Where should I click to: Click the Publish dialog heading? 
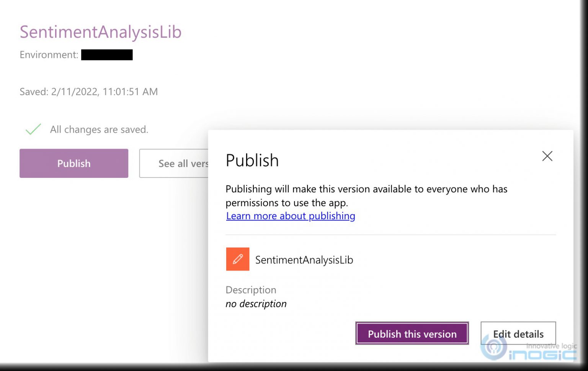coord(252,160)
